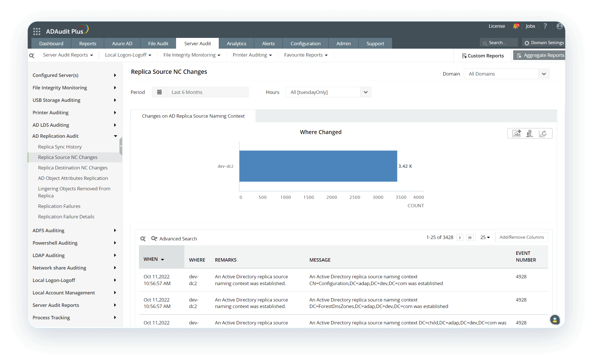Viewport: 595px width, 364px height.
Task: Open the apps grid launcher icon
Action: coord(37,31)
